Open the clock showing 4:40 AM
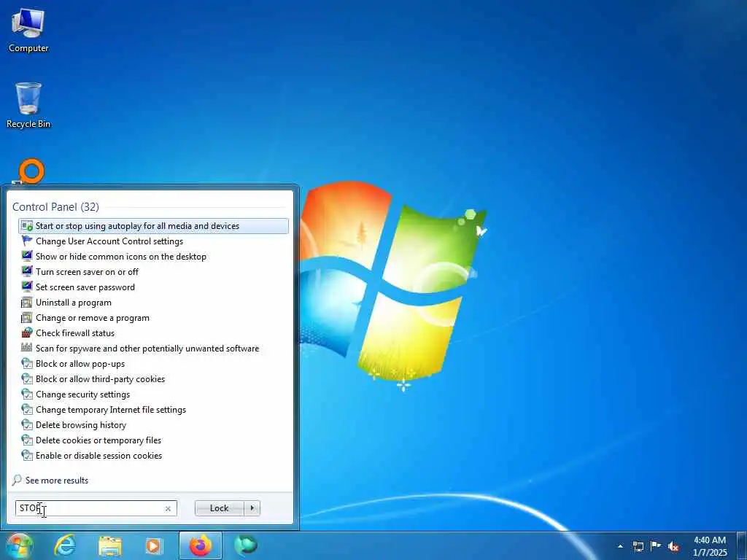747x560 pixels. click(711, 546)
